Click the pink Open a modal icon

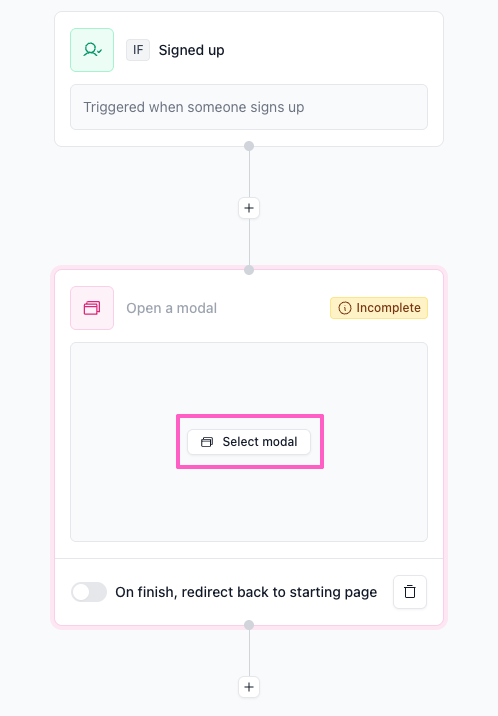(x=92, y=308)
